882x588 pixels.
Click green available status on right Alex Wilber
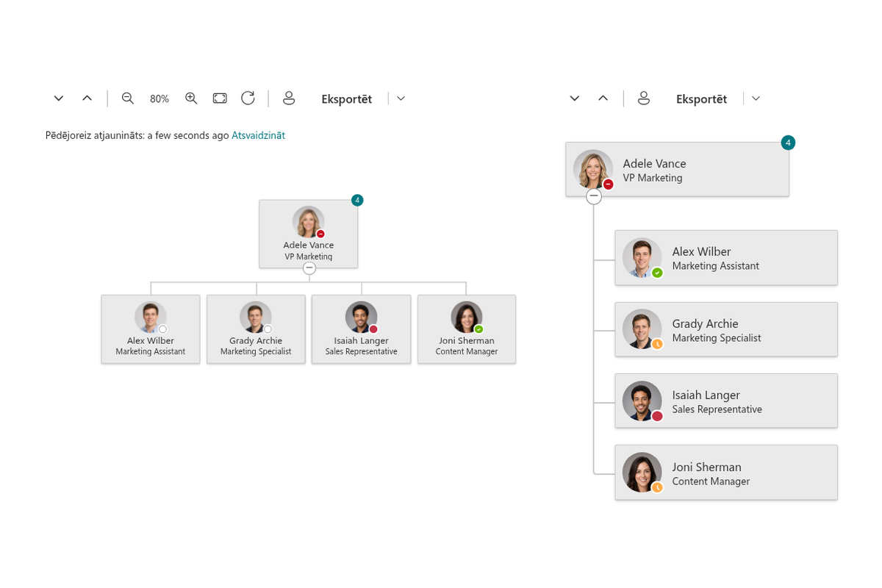pos(657,273)
